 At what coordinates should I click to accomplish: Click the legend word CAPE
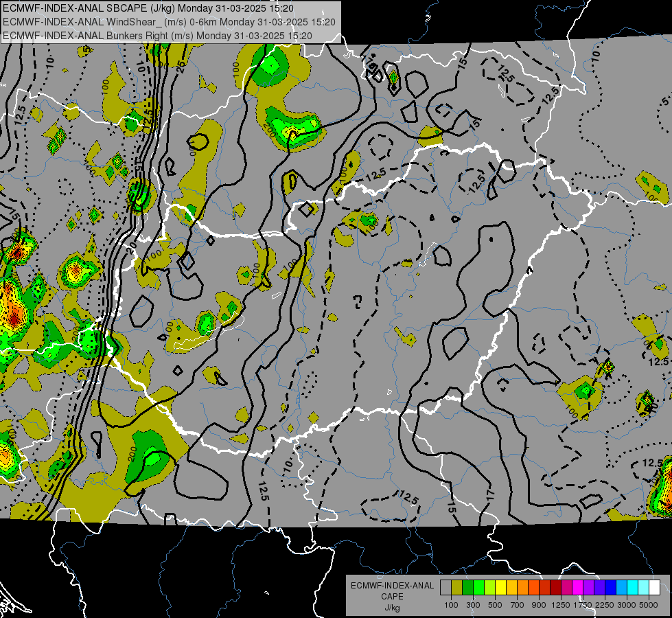(392, 597)
